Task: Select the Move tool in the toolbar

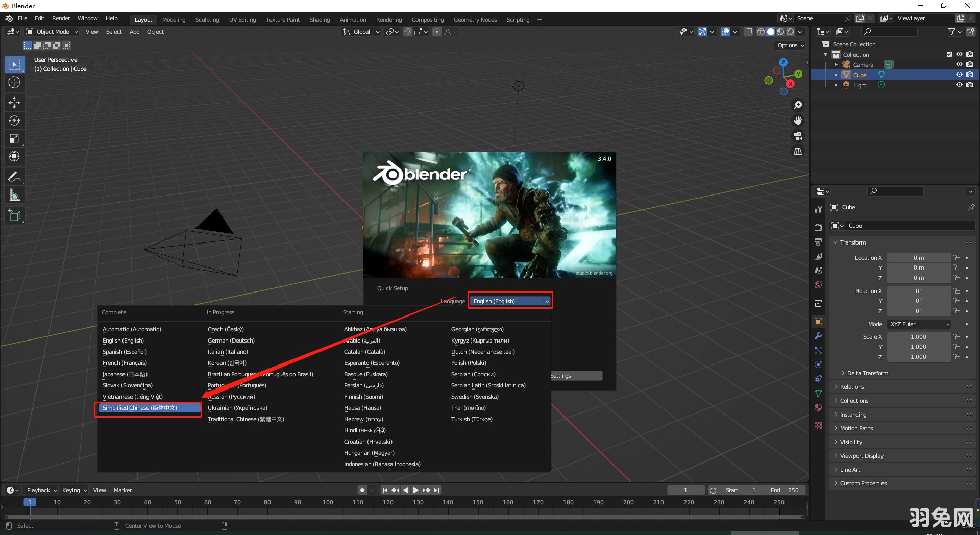Action: pos(14,103)
